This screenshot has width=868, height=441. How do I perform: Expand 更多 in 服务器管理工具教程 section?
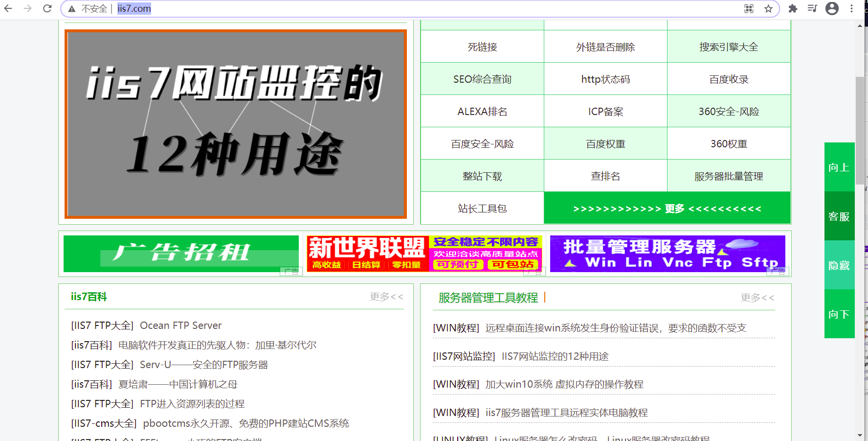pos(757,298)
